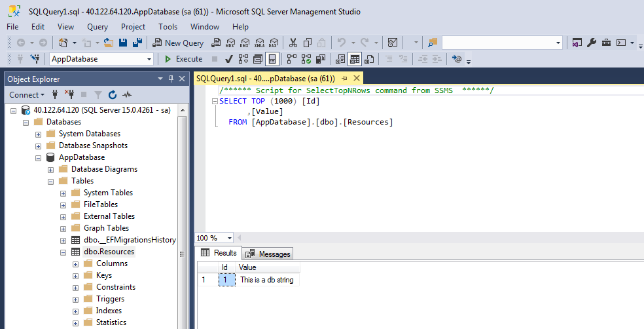The width and height of the screenshot is (644, 329).
Task: Toggle Include Live Query Statistics
Action: pyautogui.click(x=306, y=59)
